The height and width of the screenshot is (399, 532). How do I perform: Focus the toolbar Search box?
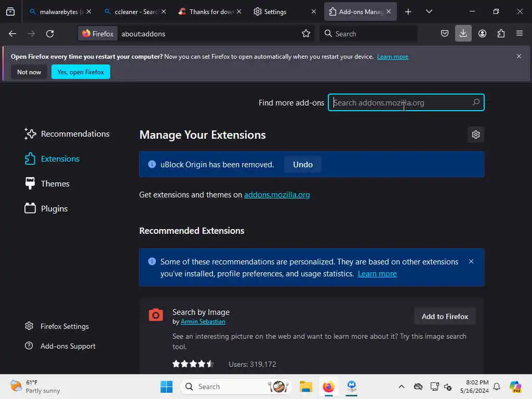tap(368, 34)
